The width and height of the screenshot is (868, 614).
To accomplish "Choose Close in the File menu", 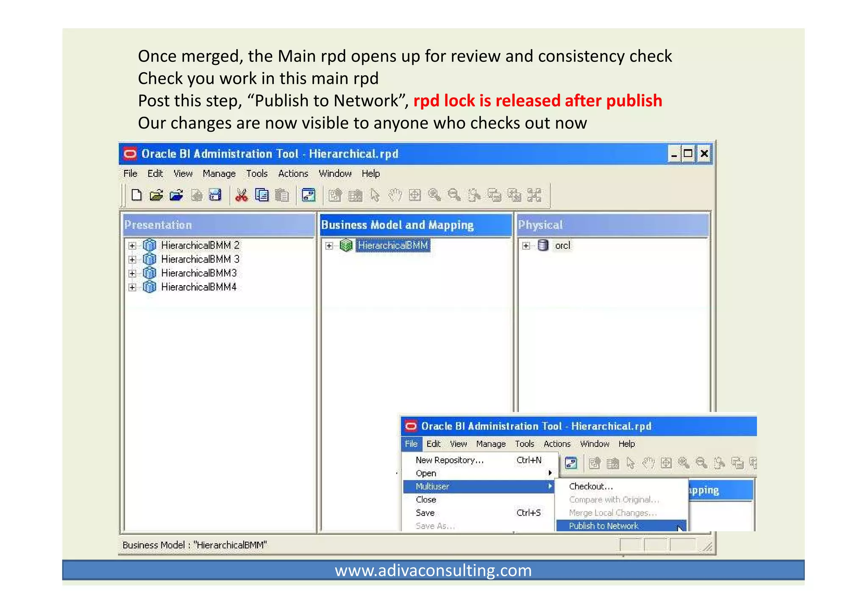I will (479, 499).
